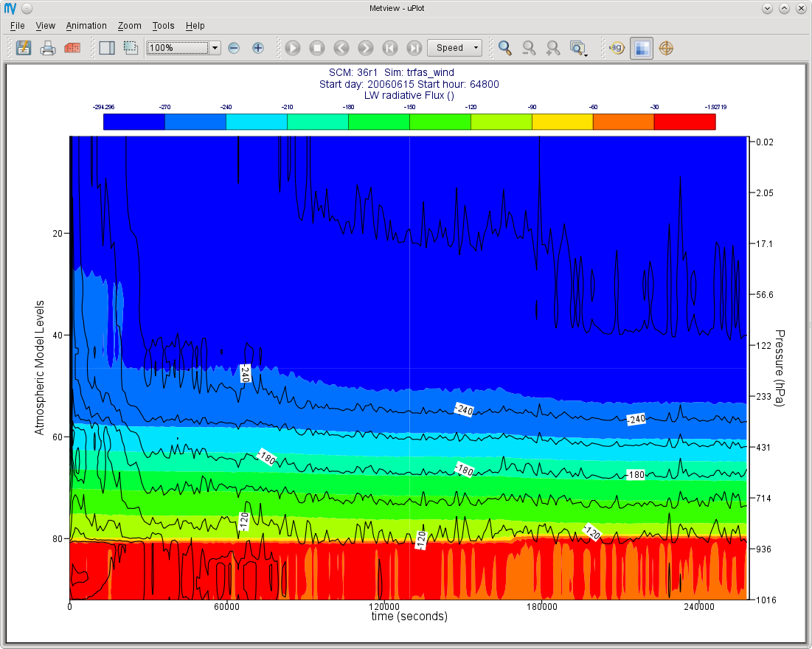Click the window shade arrow button in title bar
The image size is (812, 649).
[768, 8]
